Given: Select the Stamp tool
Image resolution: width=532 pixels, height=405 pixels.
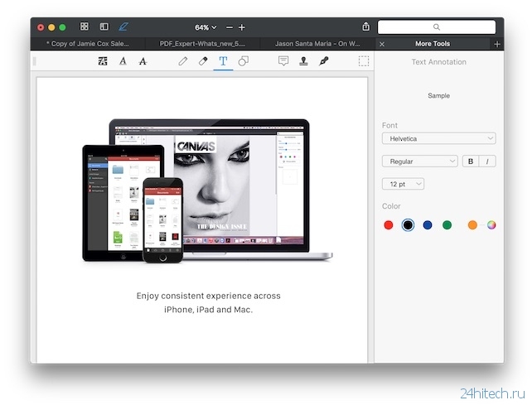Looking at the screenshot, I should tap(303, 61).
